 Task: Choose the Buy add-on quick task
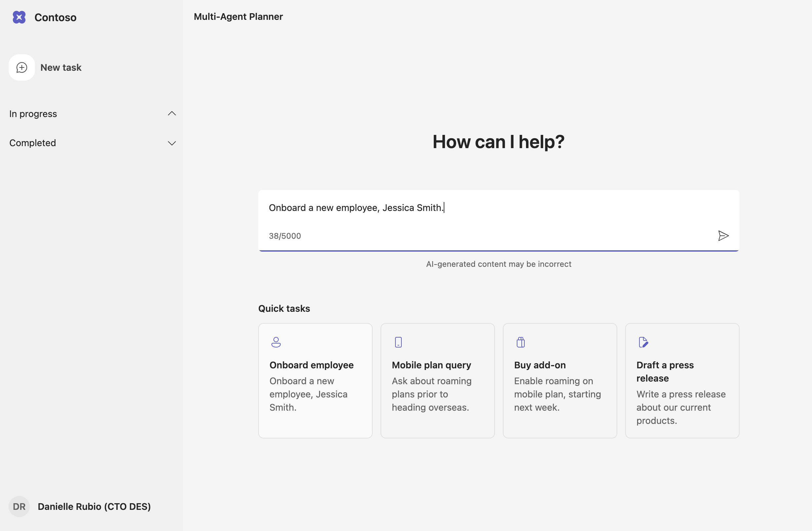click(540, 365)
